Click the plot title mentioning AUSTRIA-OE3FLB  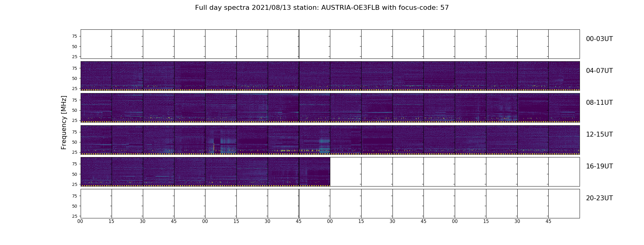[322, 8]
